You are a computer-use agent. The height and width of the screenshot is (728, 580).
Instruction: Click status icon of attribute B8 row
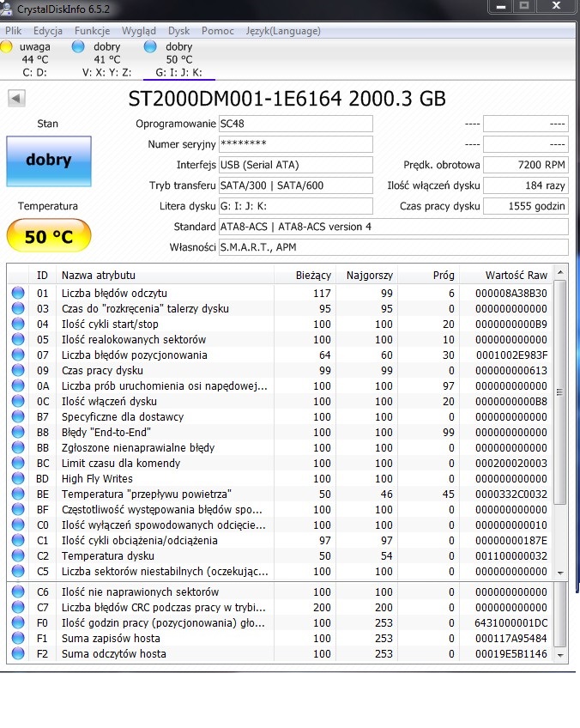[x=18, y=433]
